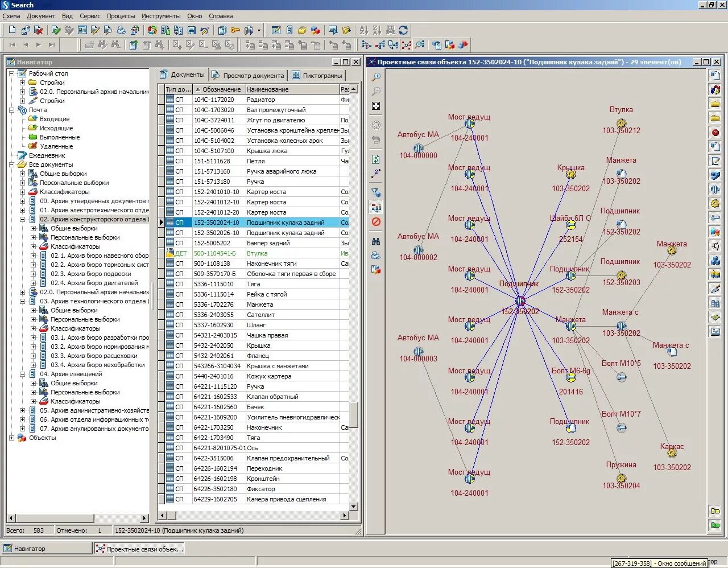This screenshot has height=568, width=728.
Task: Click the Окно сообщений status bar entry
Action: (x=659, y=563)
